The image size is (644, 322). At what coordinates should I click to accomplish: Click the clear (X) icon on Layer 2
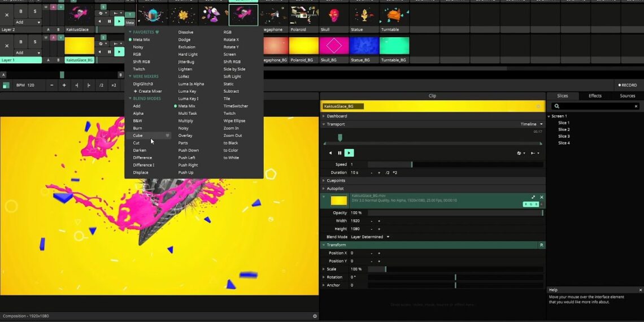(7, 15)
